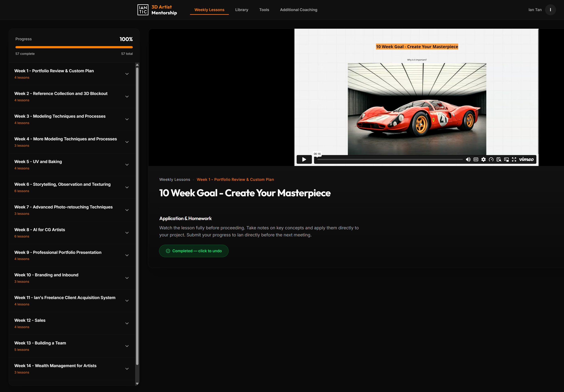Click the '57 complete' label
Image resolution: width=564 pixels, height=392 pixels.
(x=25, y=54)
